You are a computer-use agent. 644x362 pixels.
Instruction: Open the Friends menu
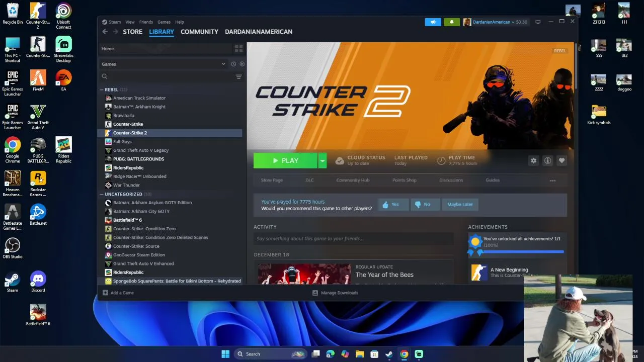tap(146, 22)
